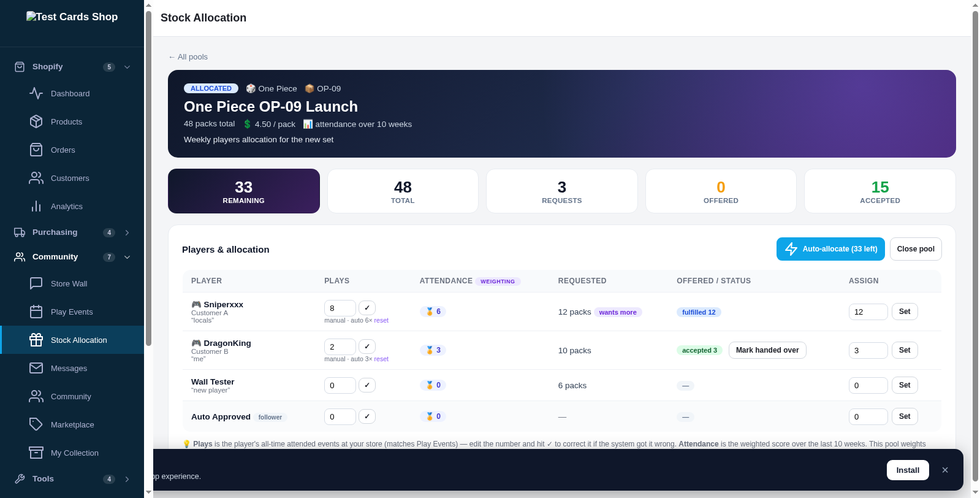Click the Stock Allocation gift icon
980x498 pixels.
click(x=36, y=340)
